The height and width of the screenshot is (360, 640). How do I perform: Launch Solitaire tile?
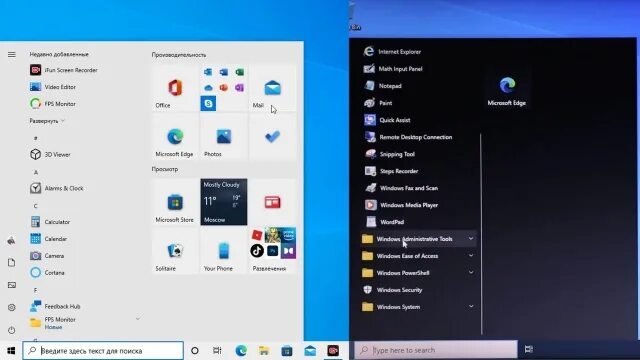tap(175, 251)
